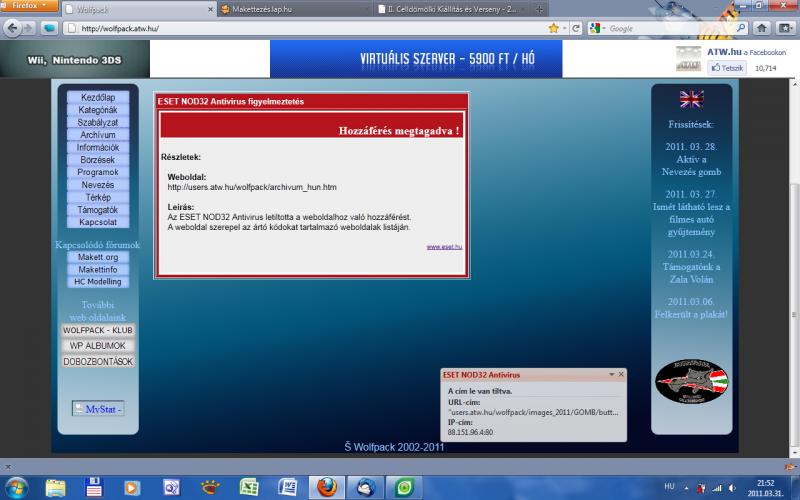Open Excel from the taskbar

pyautogui.click(x=249, y=487)
